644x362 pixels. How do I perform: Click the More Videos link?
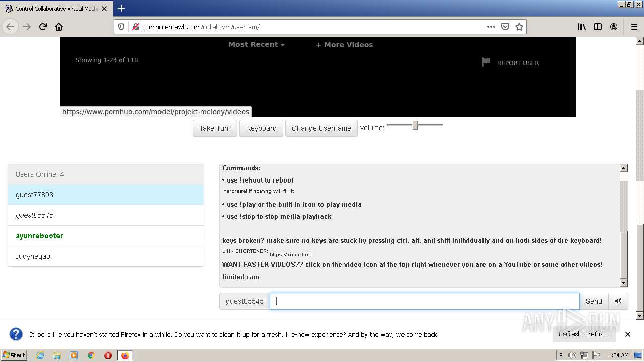(x=345, y=45)
